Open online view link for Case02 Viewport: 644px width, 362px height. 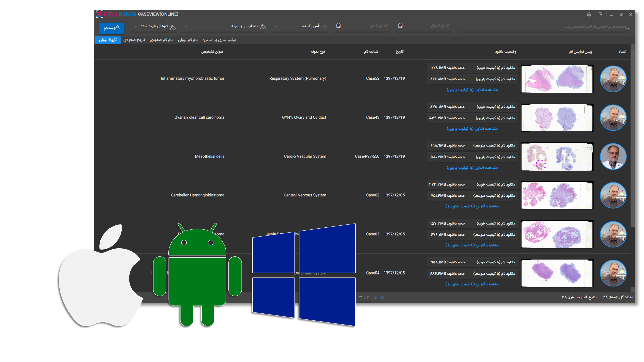coord(472,206)
